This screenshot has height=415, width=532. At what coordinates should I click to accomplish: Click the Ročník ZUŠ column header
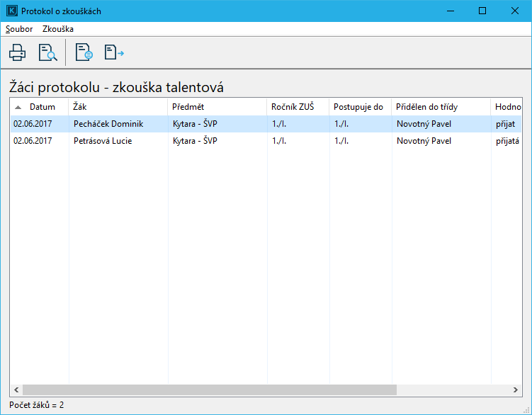298,107
